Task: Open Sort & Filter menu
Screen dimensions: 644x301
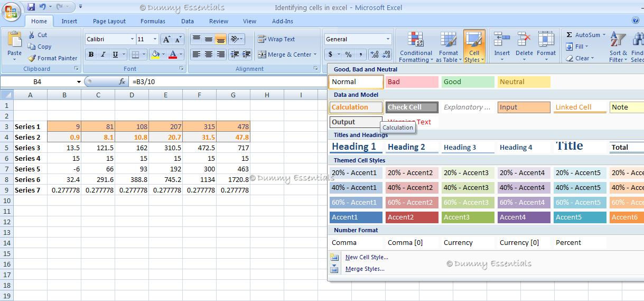Action: pos(618,47)
